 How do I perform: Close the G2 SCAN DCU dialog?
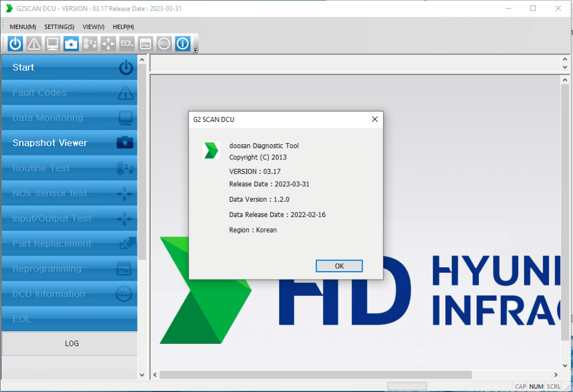374,119
